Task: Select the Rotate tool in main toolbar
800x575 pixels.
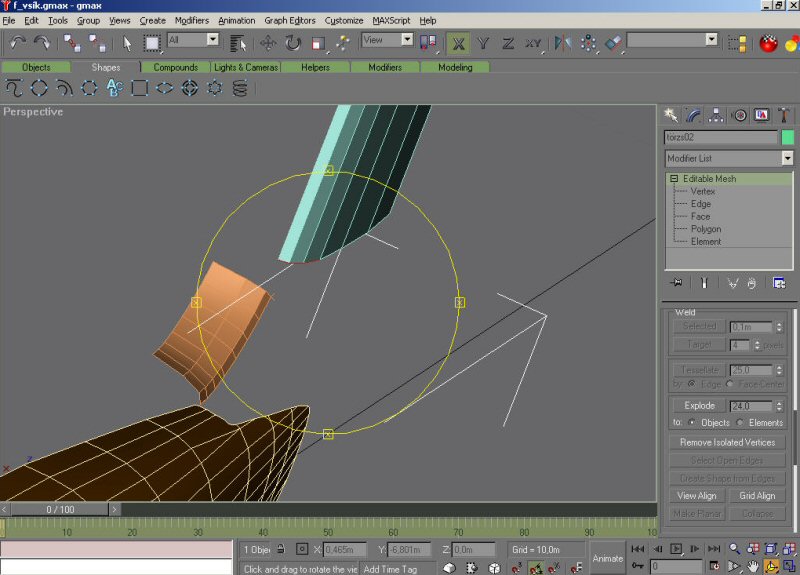Action: click(293, 42)
